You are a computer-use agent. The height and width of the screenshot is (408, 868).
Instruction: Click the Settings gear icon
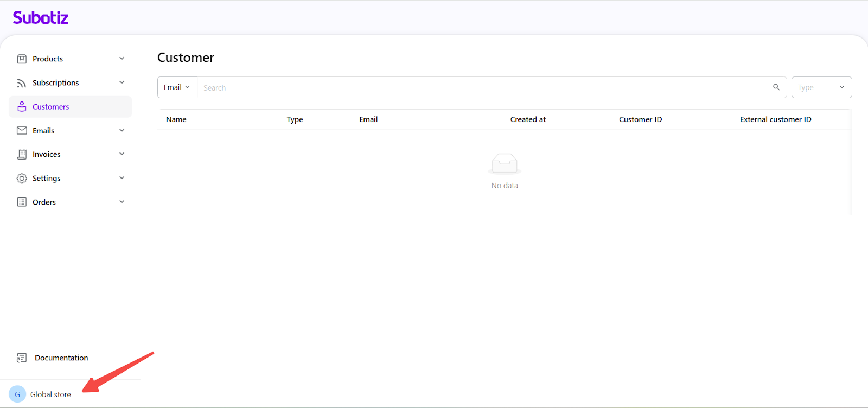22,178
